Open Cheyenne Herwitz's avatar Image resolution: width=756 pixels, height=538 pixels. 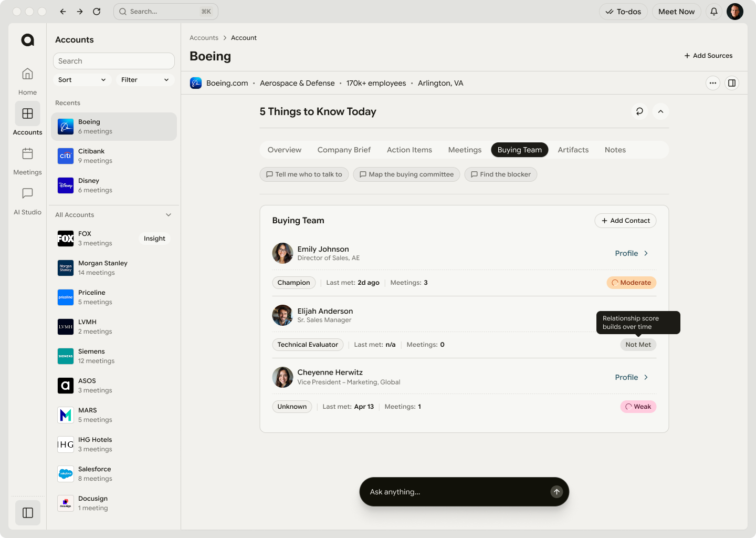click(282, 377)
